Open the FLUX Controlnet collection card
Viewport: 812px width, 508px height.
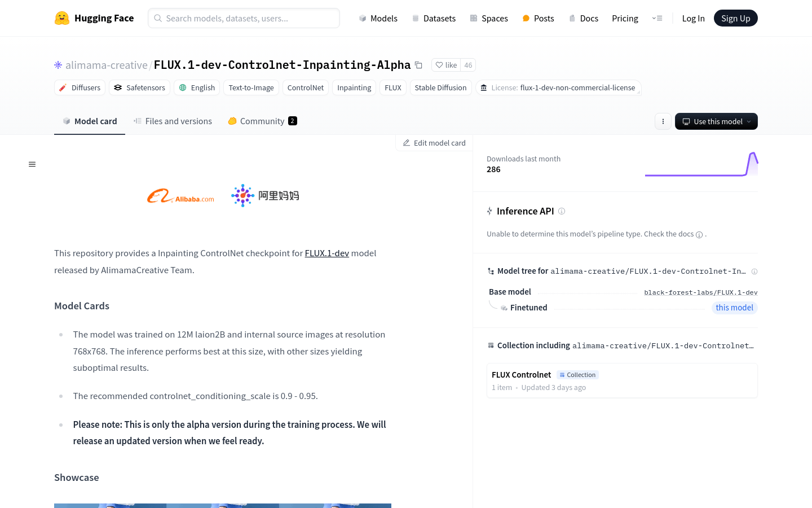point(622,381)
